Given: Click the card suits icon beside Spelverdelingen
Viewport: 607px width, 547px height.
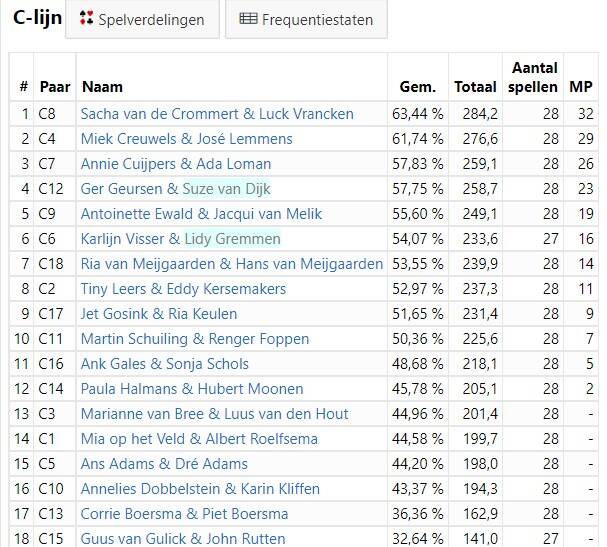Looking at the screenshot, I should point(86,19).
